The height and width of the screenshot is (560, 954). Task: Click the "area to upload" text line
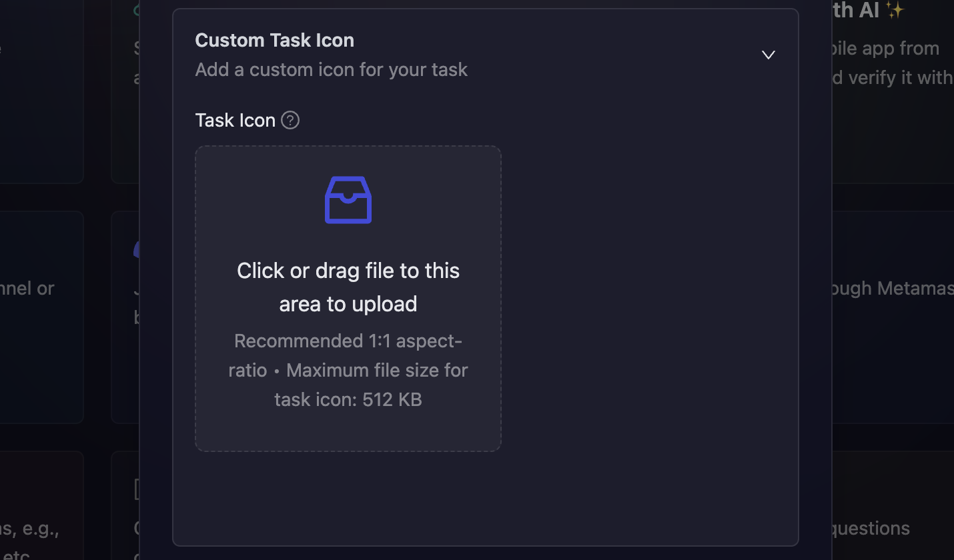coord(348,304)
